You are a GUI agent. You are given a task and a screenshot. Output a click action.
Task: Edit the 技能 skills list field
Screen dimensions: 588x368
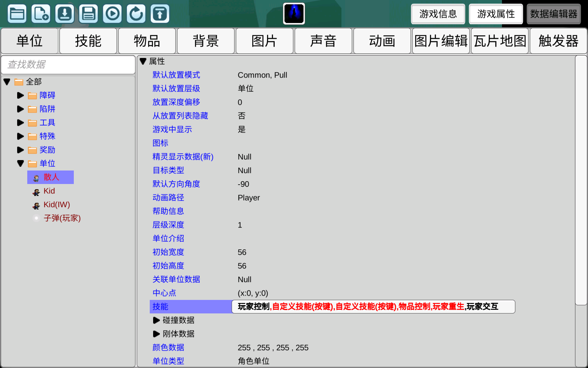[373, 307]
